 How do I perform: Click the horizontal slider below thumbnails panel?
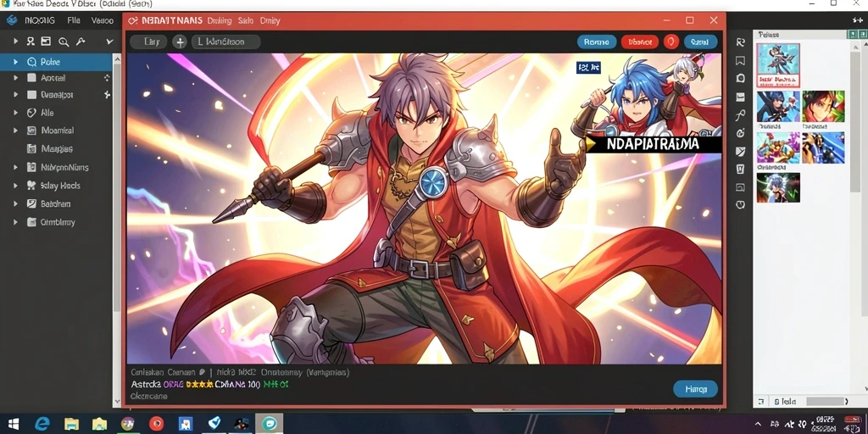pyautogui.click(x=826, y=401)
